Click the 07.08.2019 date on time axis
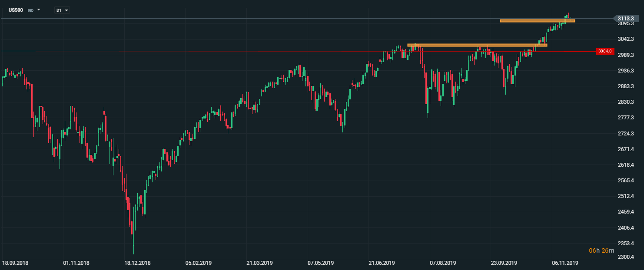 [443, 263]
